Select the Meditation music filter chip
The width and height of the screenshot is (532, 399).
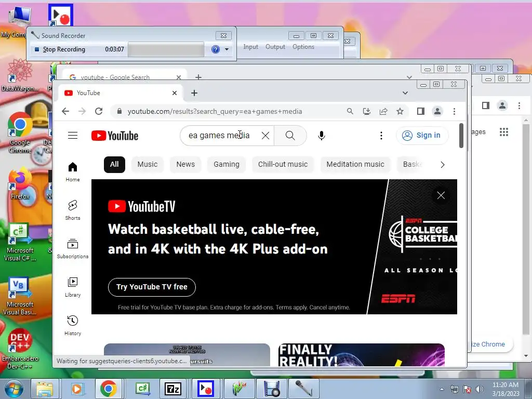point(355,165)
